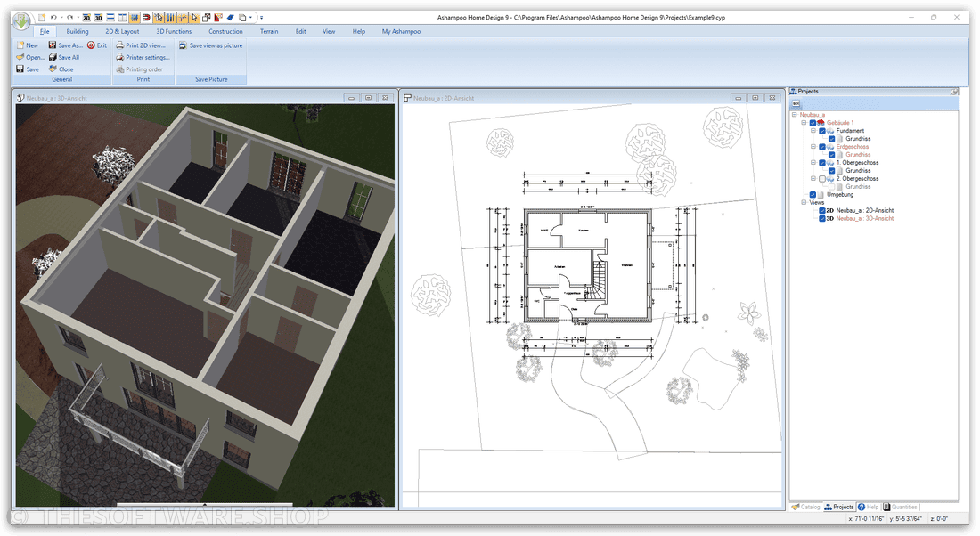Image resolution: width=980 pixels, height=536 pixels.
Task: Toggle the red magnet snap icon
Action: 146,18
